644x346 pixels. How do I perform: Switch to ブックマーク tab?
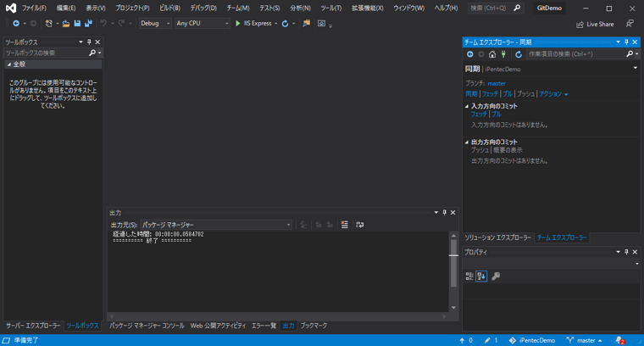pos(314,326)
